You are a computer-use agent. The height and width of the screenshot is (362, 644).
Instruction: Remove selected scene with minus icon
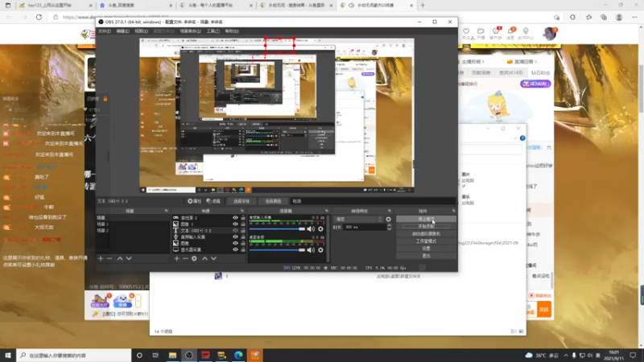coord(109,258)
